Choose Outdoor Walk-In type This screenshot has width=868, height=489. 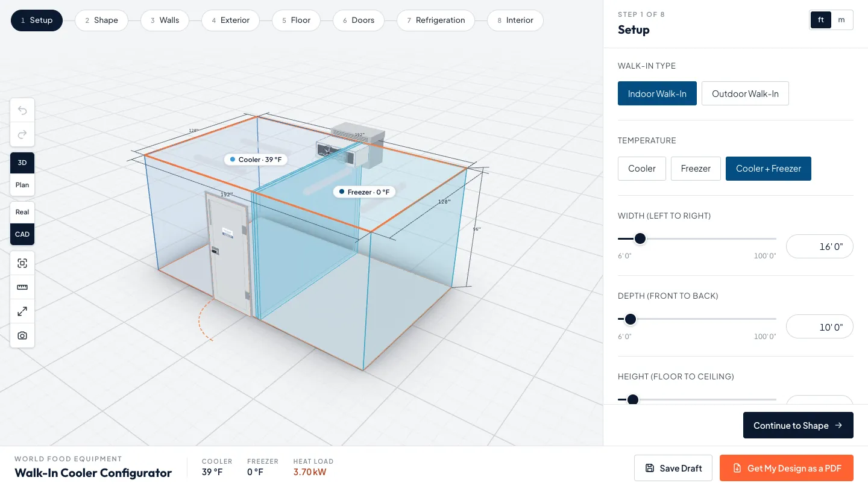tap(745, 93)
